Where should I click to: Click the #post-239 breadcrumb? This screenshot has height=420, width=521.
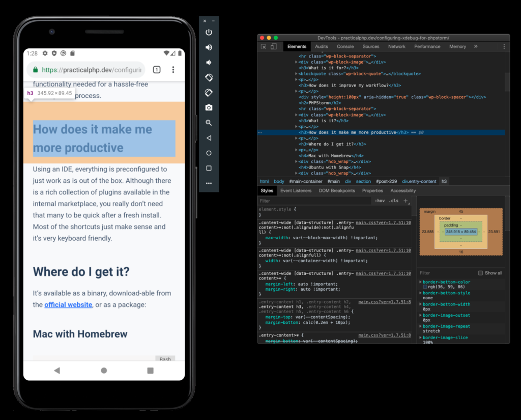click(387, 181)
